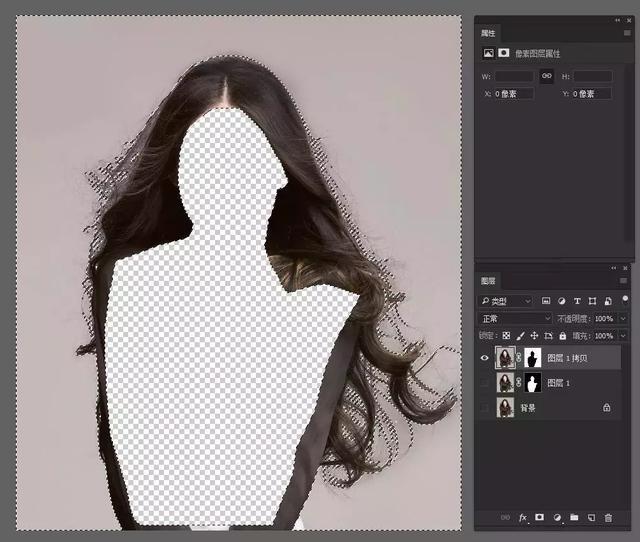640x542 pixels.
Task: Toggle link between width and height
Action: tap(547, 76)
